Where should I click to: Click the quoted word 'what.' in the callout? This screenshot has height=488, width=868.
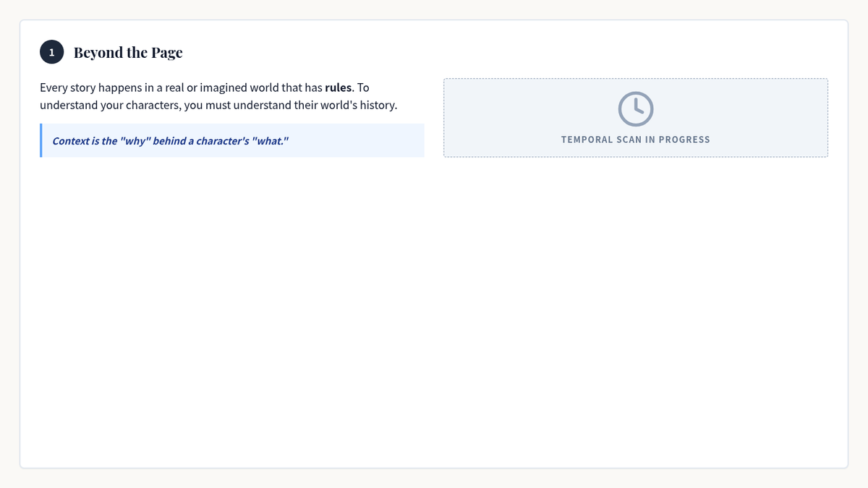pos(270,140)
